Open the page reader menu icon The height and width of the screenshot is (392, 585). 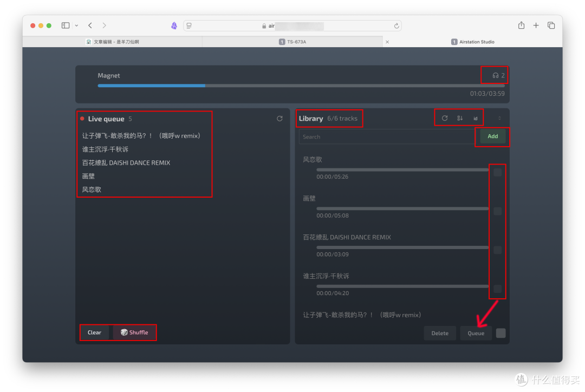point(189,25)
